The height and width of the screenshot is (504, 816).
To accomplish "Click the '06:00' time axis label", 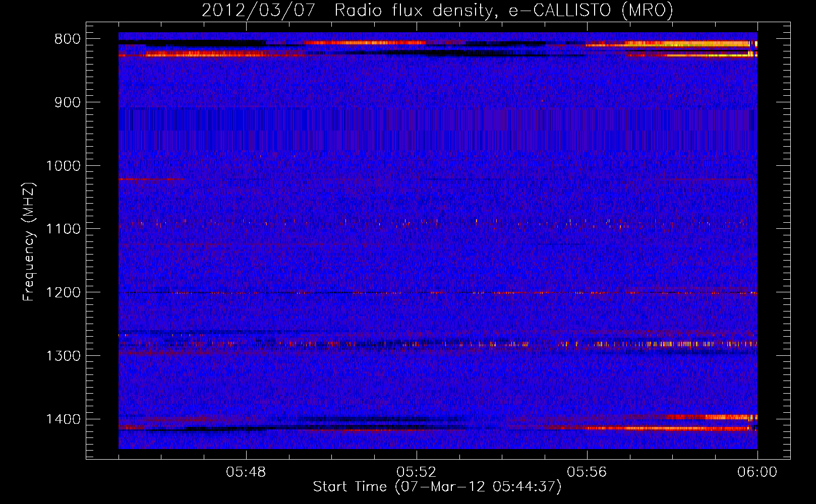I will coord(757,472).
